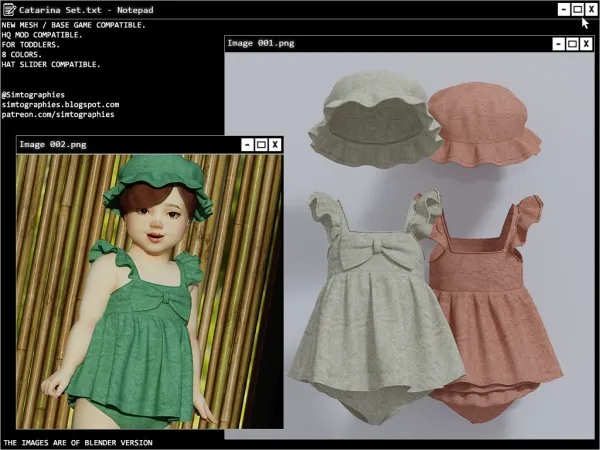Click the @Simtographies handle text

point(35,95)
